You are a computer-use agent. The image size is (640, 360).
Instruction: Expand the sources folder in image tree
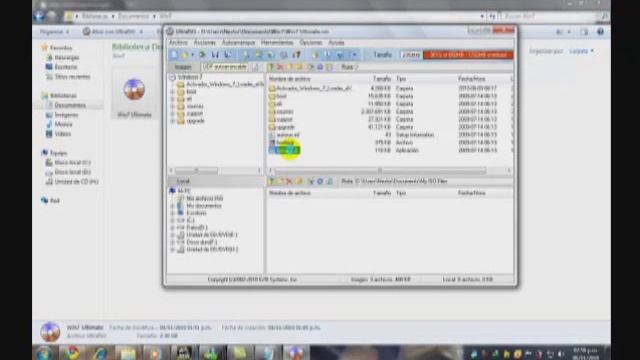(173, 107)
